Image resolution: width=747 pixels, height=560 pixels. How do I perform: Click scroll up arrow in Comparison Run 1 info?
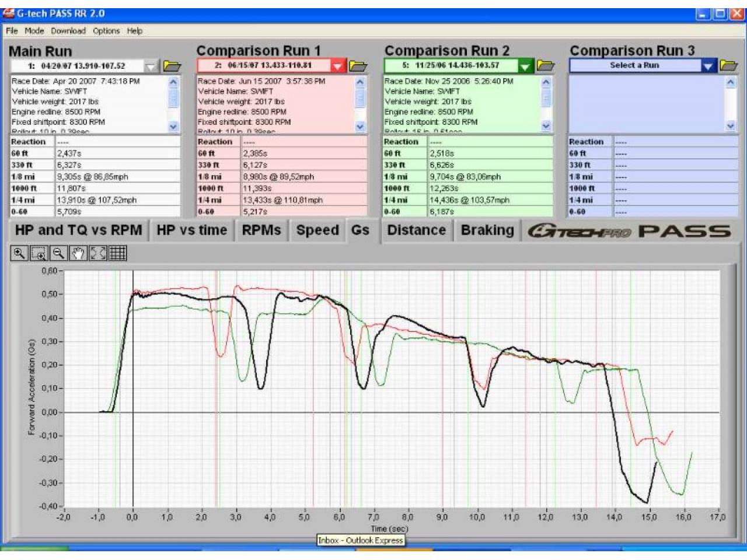(360, 82)
